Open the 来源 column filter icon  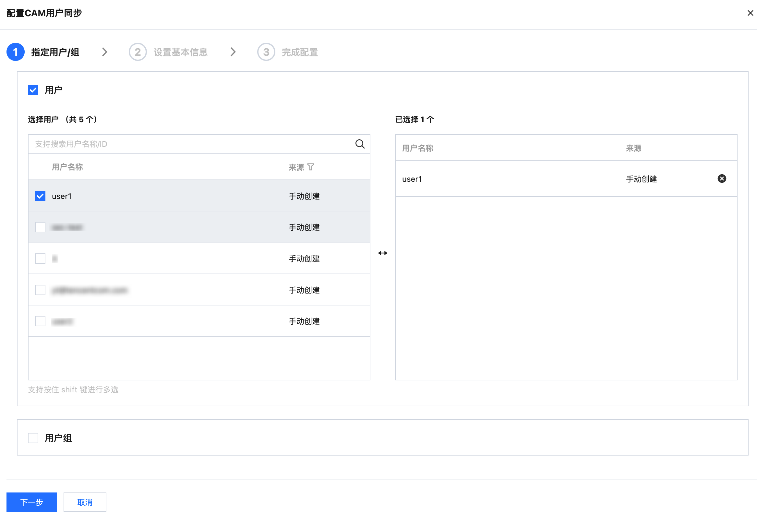pos(311,167)
